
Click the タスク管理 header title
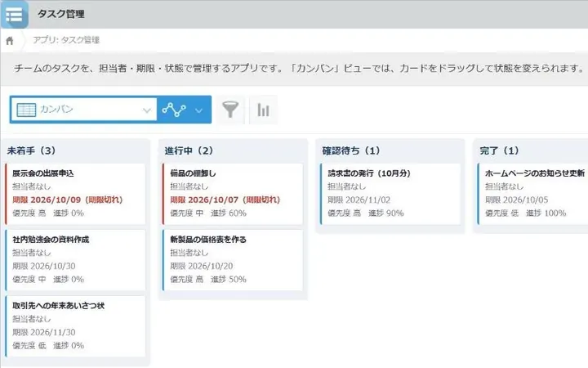pyautogui.click(x=61, y=14)
